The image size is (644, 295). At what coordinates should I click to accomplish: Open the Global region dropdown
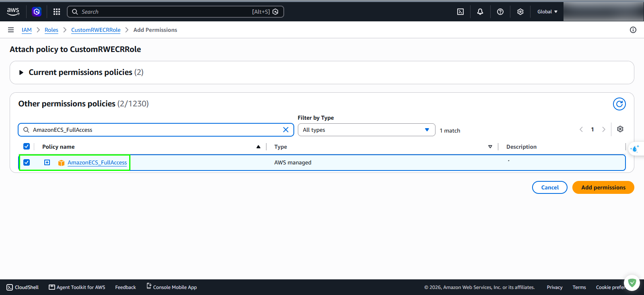tap(547, 12)
